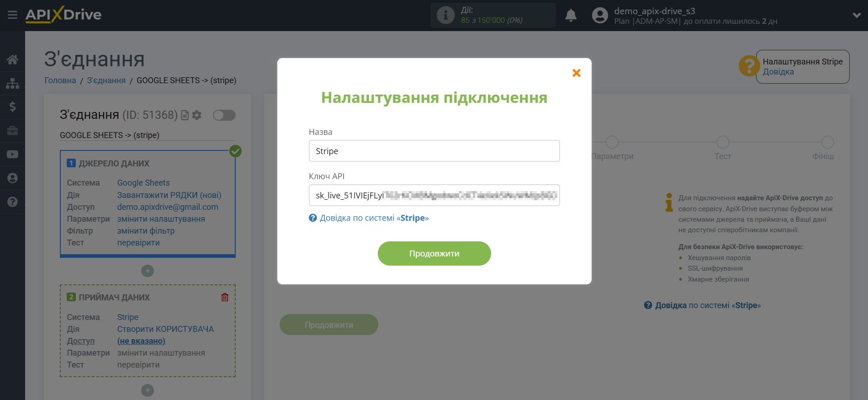Click Створити КОРИСТУВАЧА action link
The height and width of the screenshot is (400, 868).
coord(165,329)
